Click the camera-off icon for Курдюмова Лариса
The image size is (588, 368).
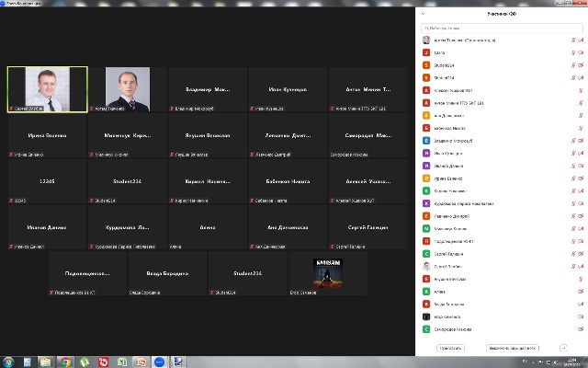[582, 203]
